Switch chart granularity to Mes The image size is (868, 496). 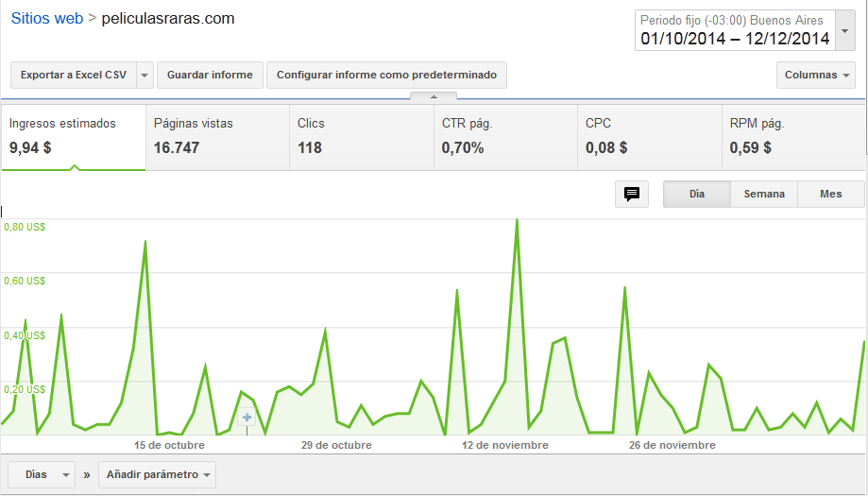pyautogui.click(x=830, y=195)
